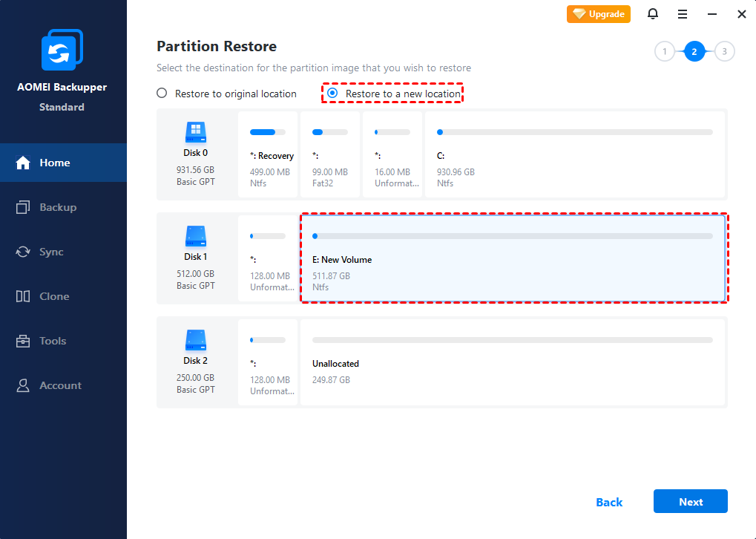756x539 pixels.
Task: Switch to the Home menu item
Action: point(63,163)
